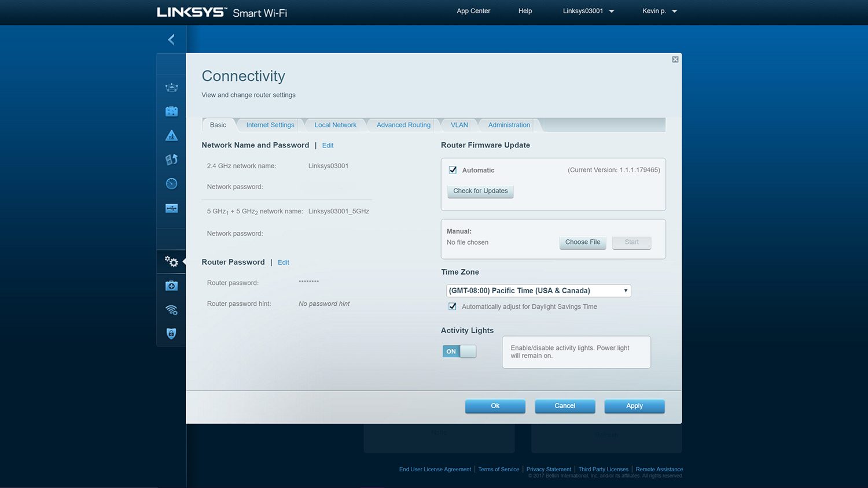
Task: Click Current Version 1.1.1.179465 text
Action: click(614, 170)
